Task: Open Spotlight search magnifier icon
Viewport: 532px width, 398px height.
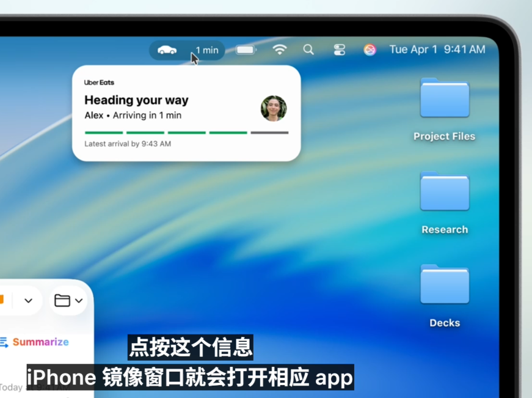Action: click(x=308, y=50)
